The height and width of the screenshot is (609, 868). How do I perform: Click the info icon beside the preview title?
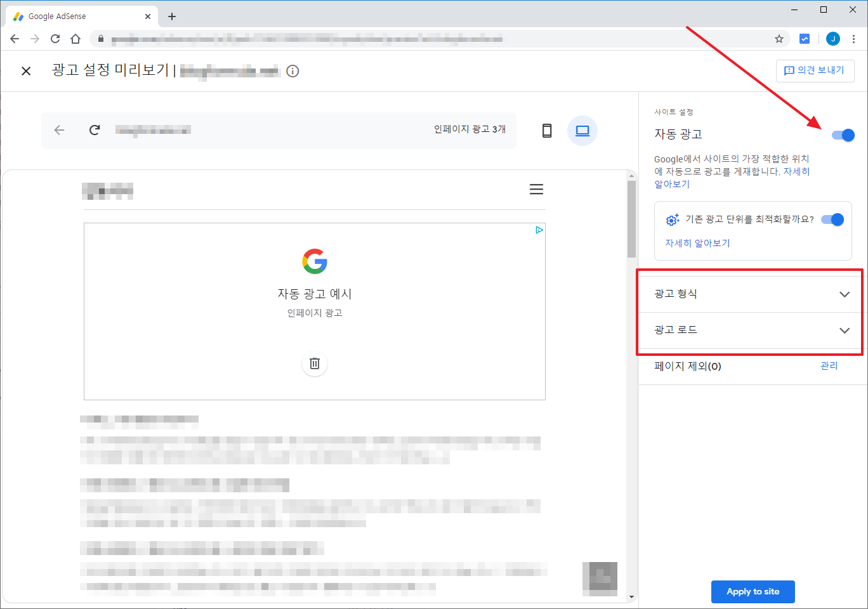293,71
